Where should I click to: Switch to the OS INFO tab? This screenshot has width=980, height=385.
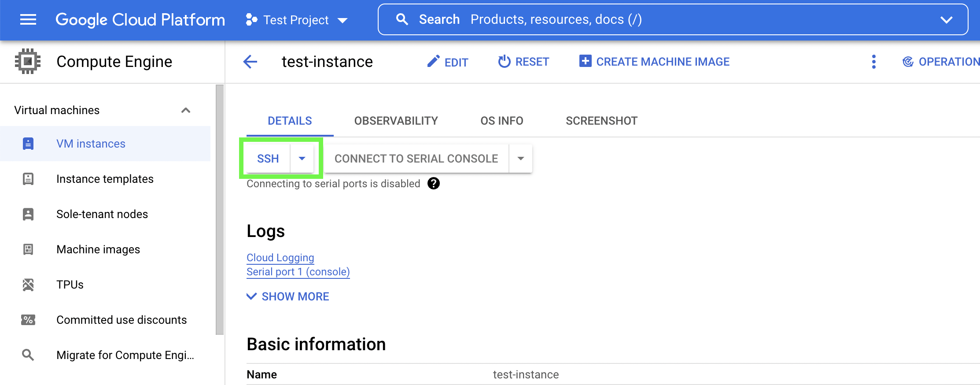tap(502, 121)
